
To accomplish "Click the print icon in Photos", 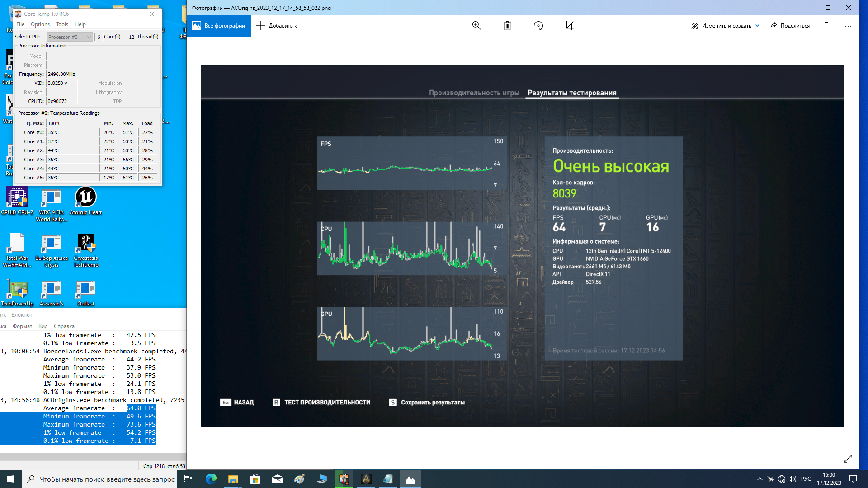I will coord(826,26).
